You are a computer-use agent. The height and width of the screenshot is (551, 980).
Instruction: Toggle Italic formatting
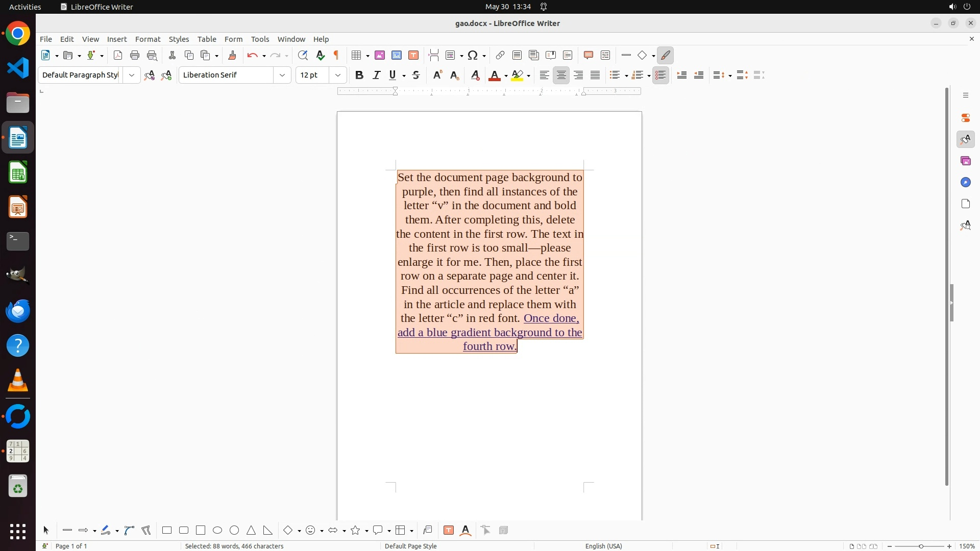(377, 75)
